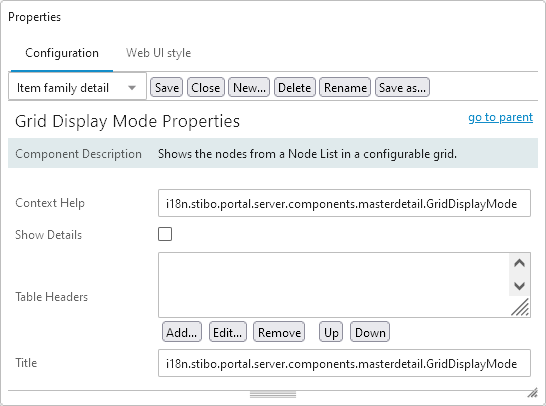
Task: Click the Edit... button under Table Headers
Action: [x=227, y=332]
